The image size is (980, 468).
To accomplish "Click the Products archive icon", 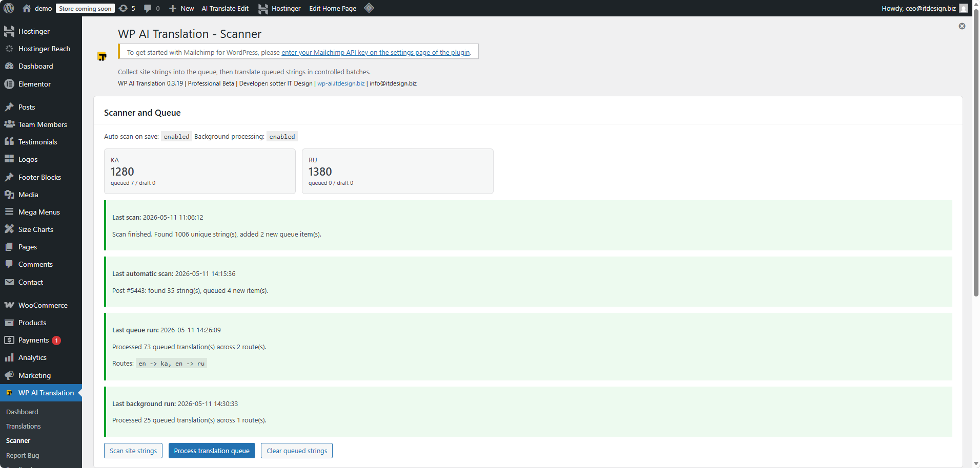I will coord(9,323).
